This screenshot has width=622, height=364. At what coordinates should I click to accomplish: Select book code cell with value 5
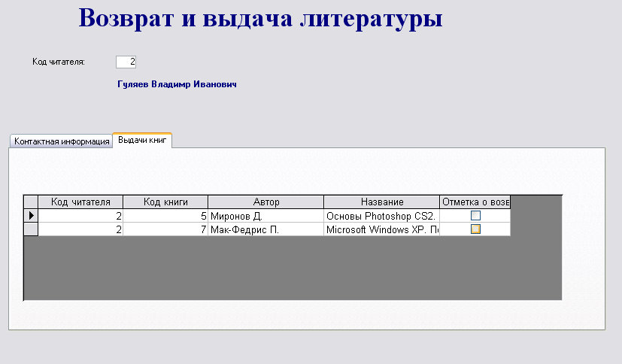[165, 216]
